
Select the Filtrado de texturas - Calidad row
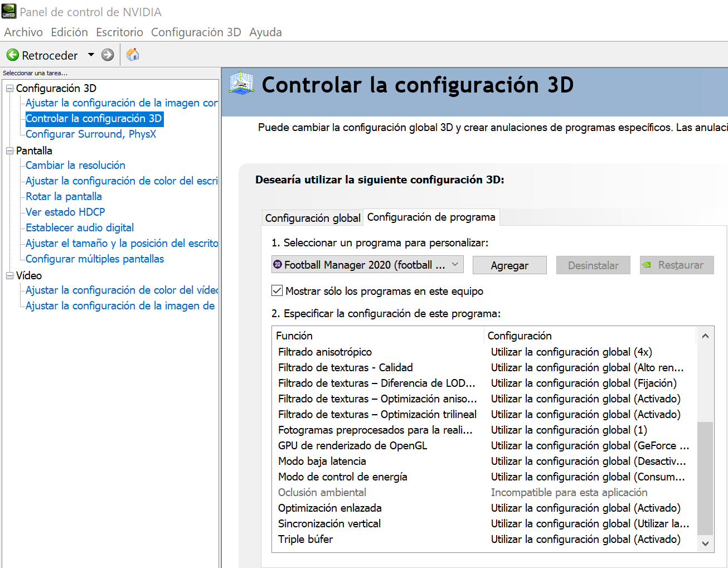point(484,367)
